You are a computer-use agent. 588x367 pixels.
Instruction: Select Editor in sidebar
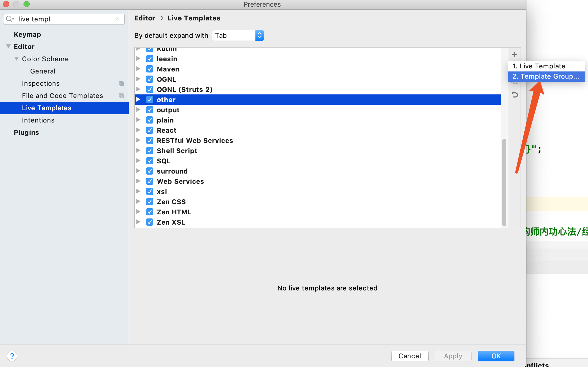[x=24, y=46]
